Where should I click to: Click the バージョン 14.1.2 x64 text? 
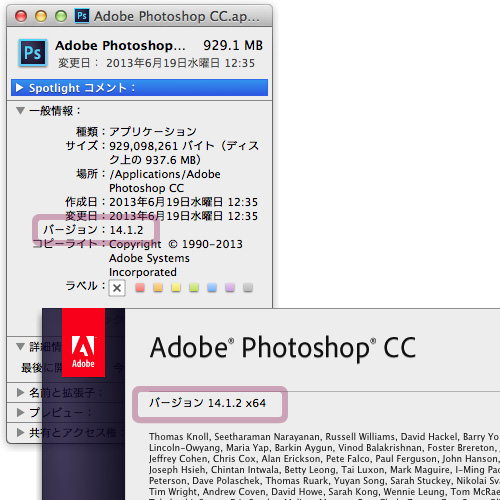207,403
